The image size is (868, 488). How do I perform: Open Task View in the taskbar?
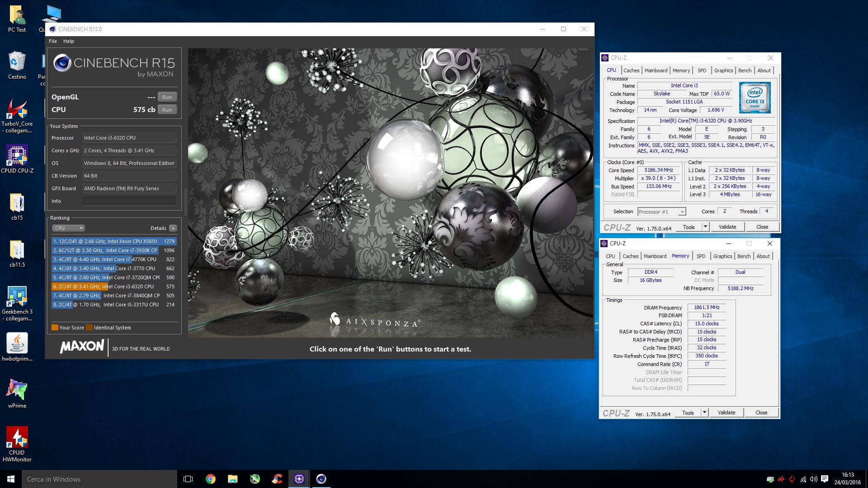pos(188,479)
